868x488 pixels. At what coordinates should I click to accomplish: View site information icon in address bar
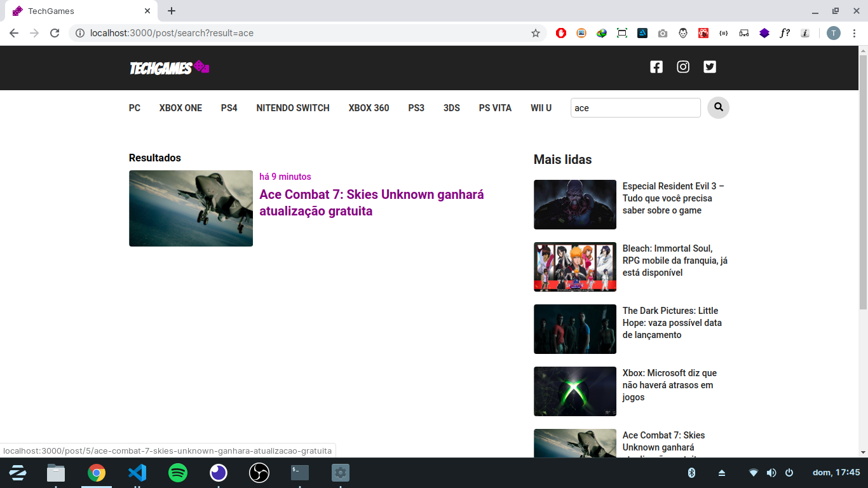pos(80,33)
